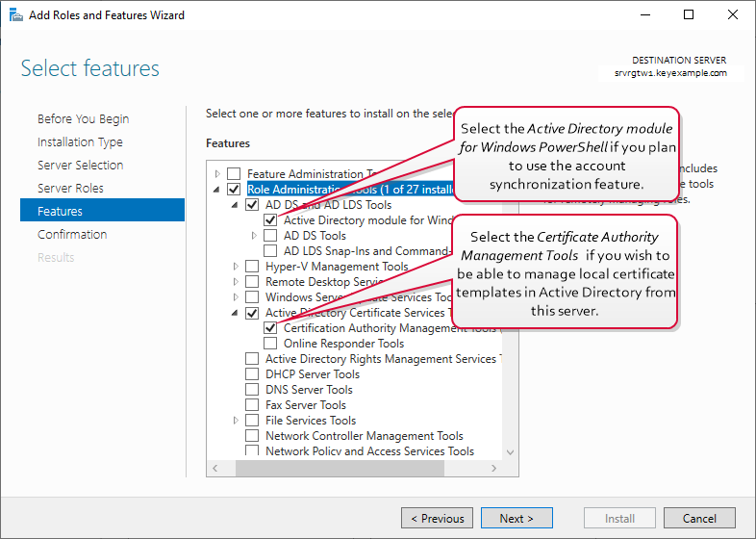
Task: Switch to the Confirmation step
Action: click(72, 235)
